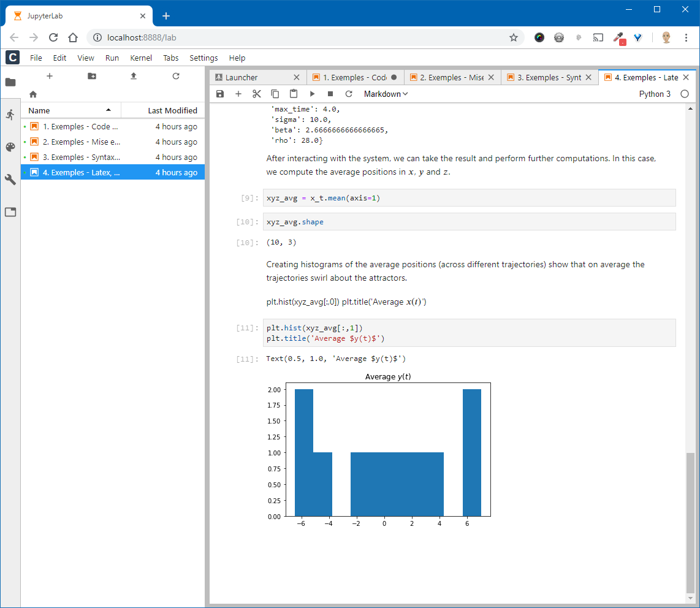Open the cell type Markdown dropdown

[x=386, y=94]
